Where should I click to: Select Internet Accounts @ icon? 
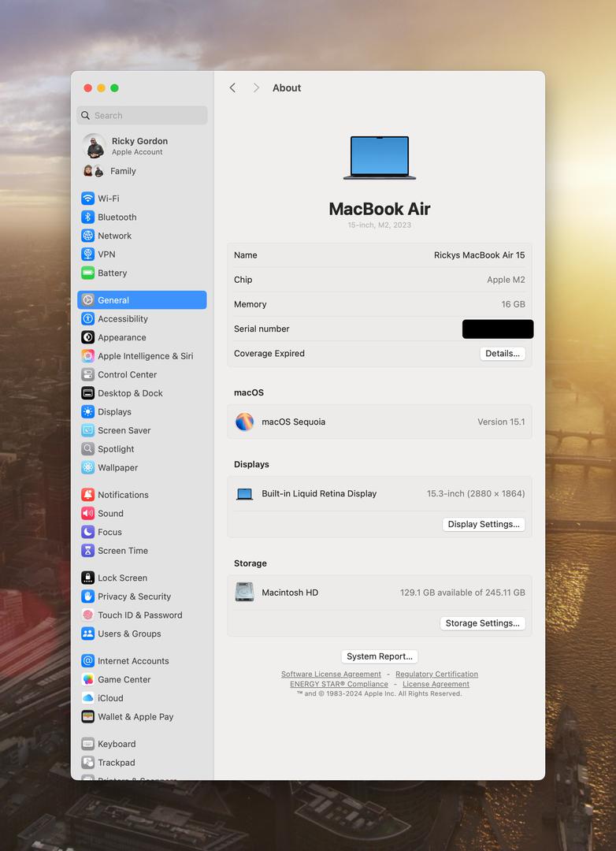(88, 660)
